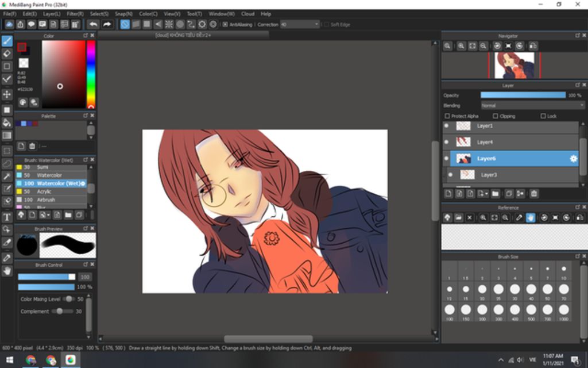Select the Eraser tool
The image size is (588, 368).
point(7,53)
